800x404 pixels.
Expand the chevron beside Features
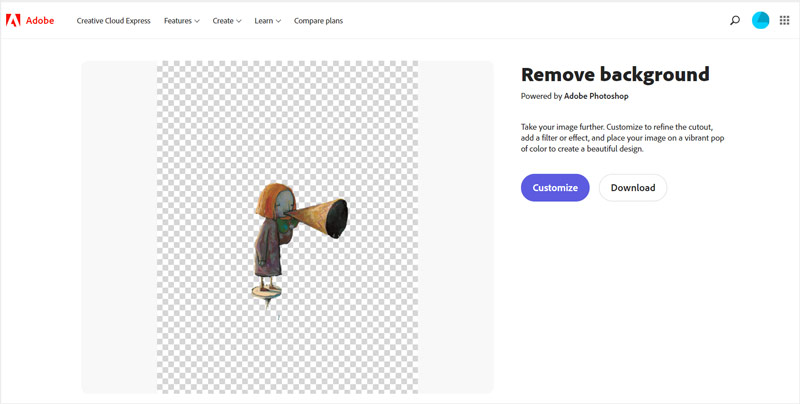[x=197, y=21]
